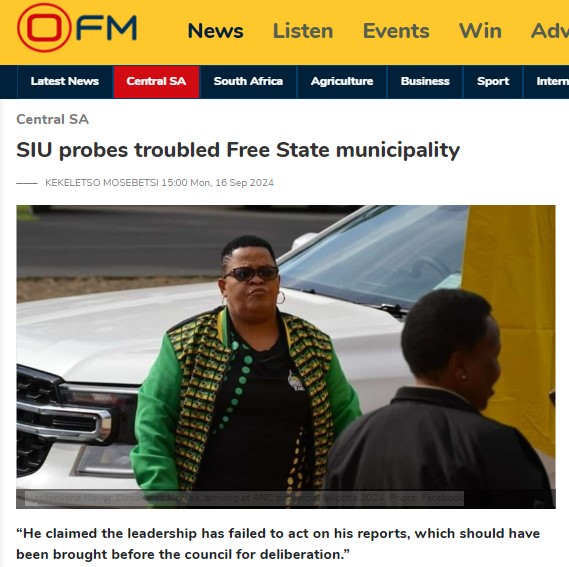Switch to the Agriculture tab
The image size is (569, 567).
342,81
